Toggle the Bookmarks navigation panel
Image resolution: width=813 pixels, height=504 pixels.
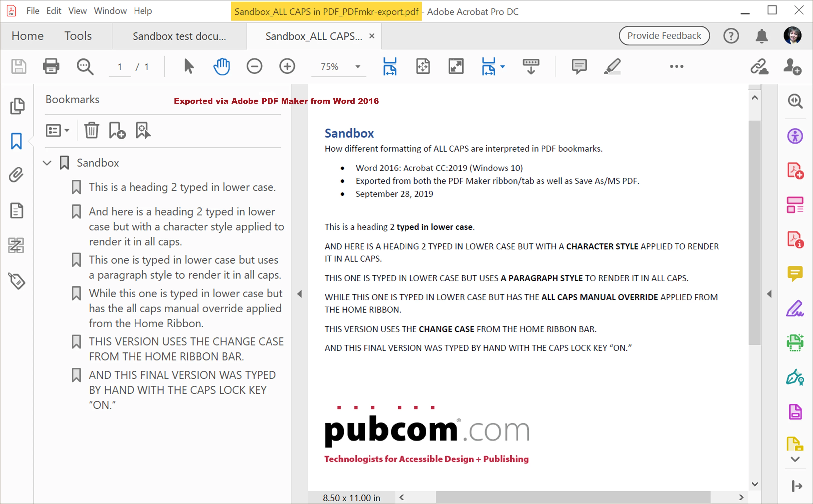[x=16, y=141]
